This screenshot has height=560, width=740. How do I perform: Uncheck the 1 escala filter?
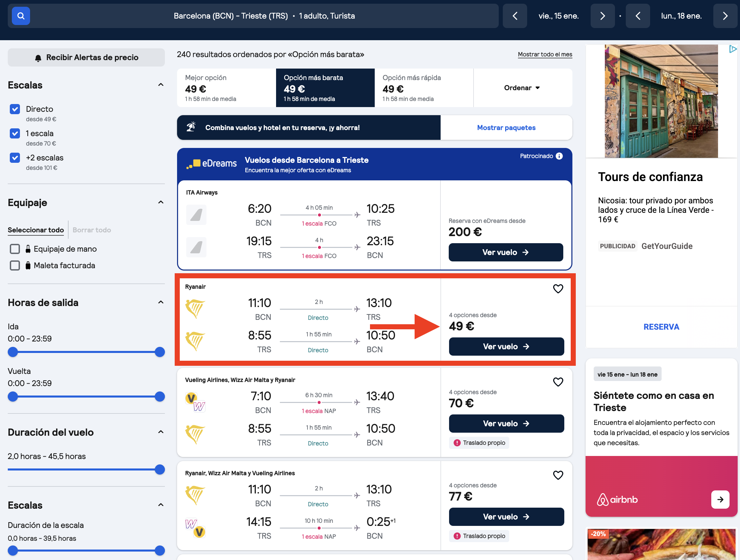(x=15, y=133)
